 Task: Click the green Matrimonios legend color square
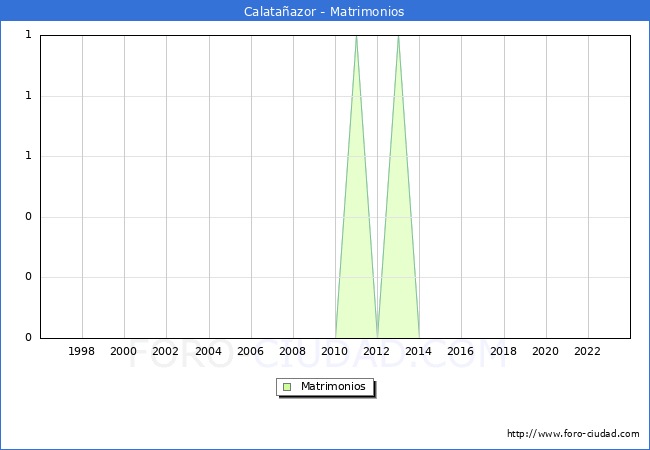(x=287, y=387)
